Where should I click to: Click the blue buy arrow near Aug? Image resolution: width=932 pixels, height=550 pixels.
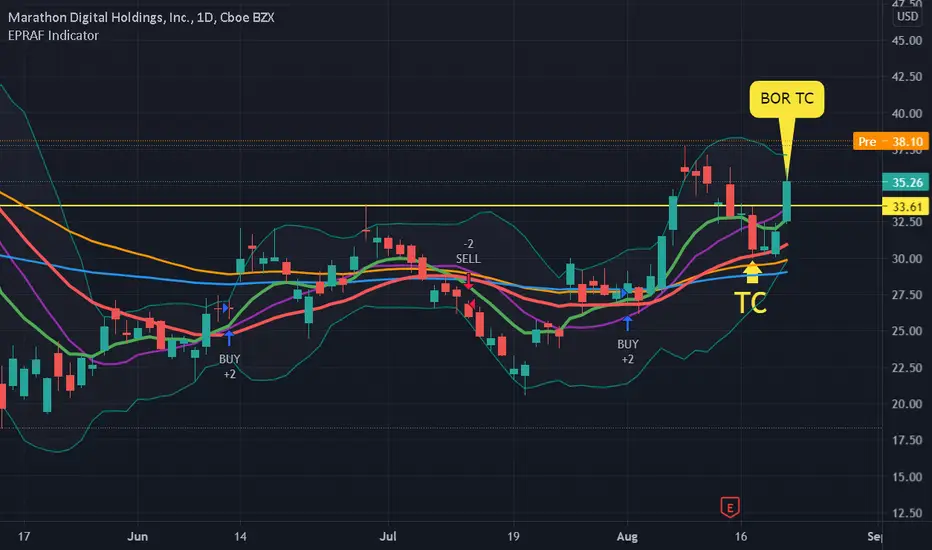pos(627,323)
